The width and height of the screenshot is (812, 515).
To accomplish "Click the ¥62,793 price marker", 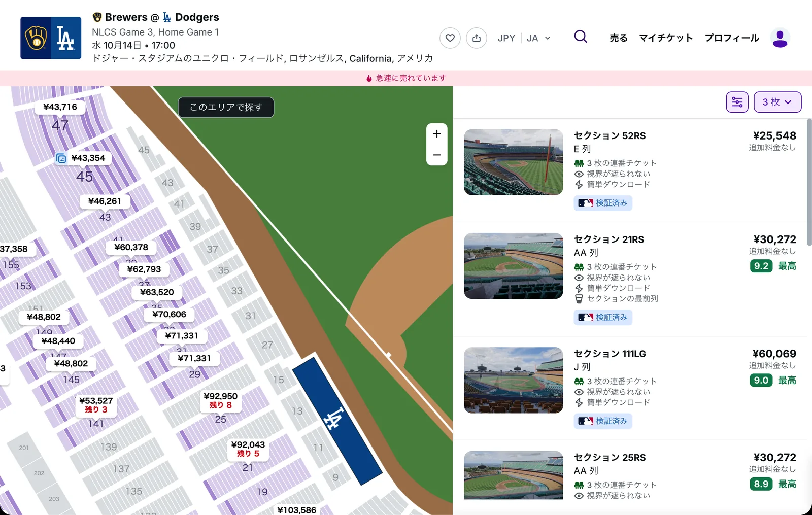I will pos(144,269).
